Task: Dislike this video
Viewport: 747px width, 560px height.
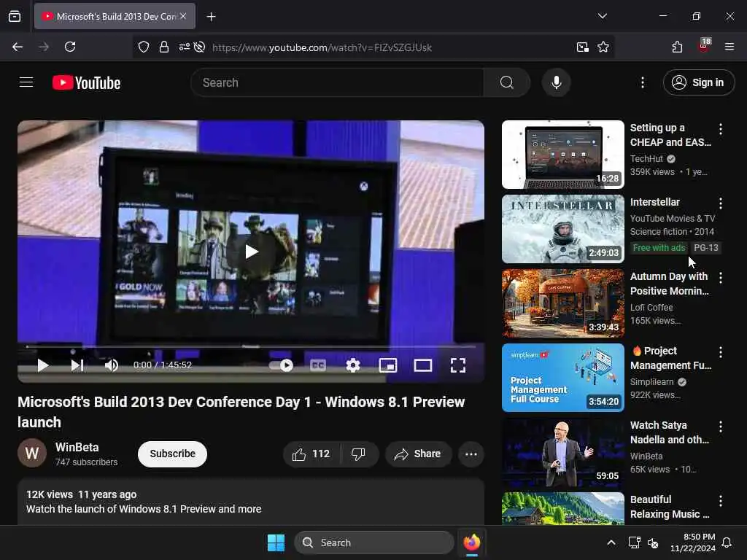Action: click(x=359, y=454)
